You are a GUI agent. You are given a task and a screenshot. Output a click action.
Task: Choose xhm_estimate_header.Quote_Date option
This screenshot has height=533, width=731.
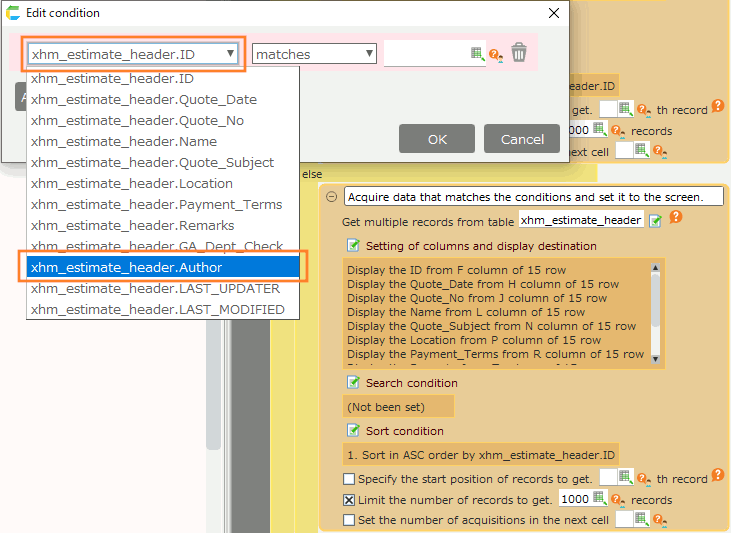[x=143, y=100]
